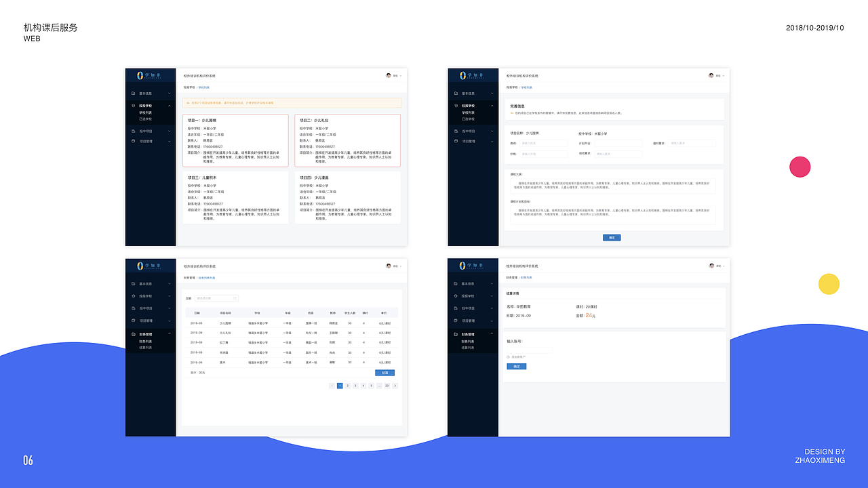Click the 课程大纲 text area

pyautogui.click(x=613, y=186)
